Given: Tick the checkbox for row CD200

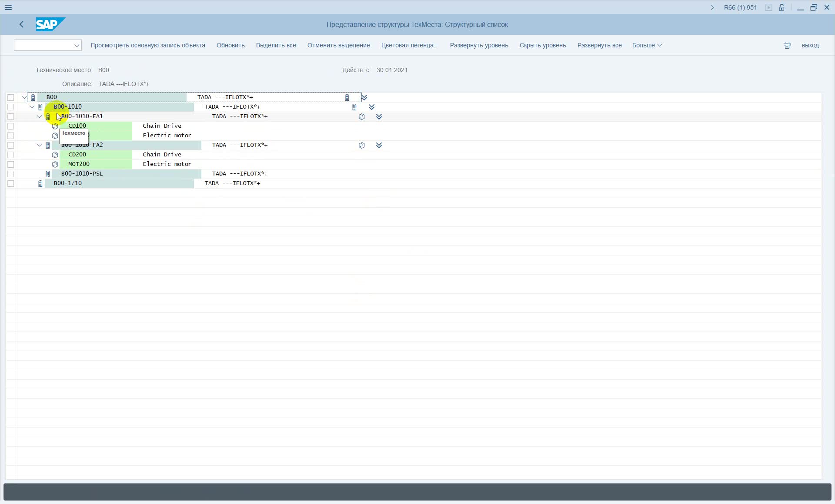Looking at the screenshot, I should click(11, 155).
